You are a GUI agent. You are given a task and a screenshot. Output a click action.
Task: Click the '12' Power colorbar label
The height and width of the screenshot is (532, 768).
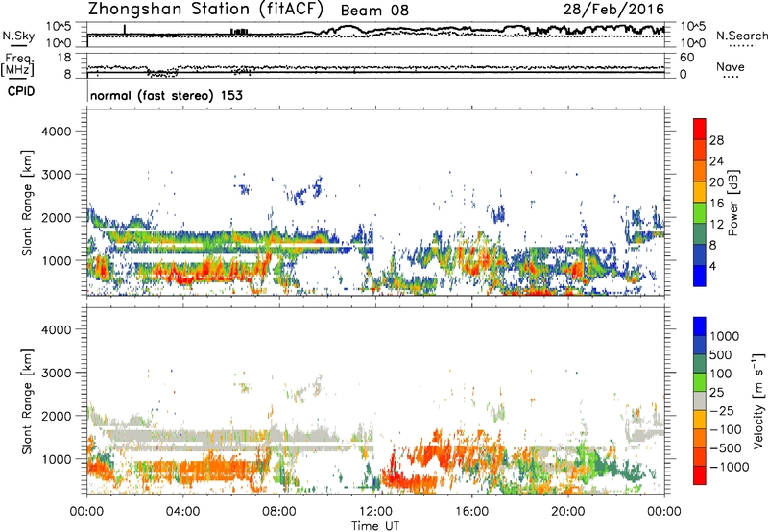[716, 225]
